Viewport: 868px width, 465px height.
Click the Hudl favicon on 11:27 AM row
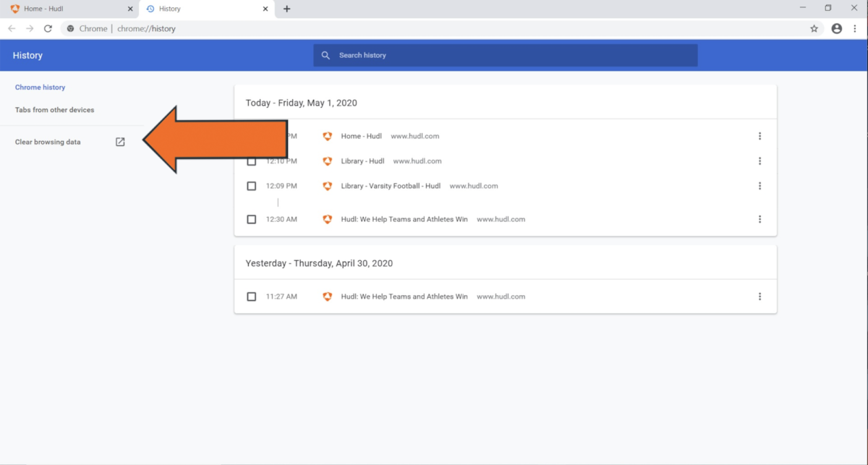[327, 297]
